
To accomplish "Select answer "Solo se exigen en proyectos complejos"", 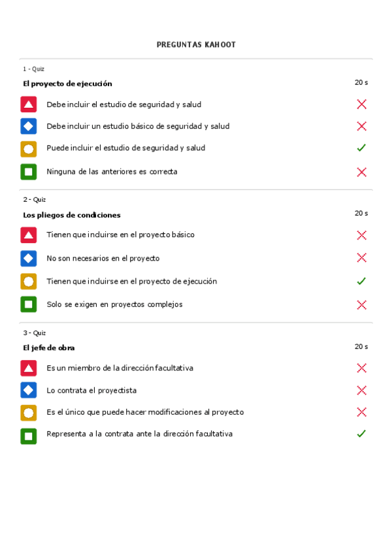I will click(x=114, y=304).
